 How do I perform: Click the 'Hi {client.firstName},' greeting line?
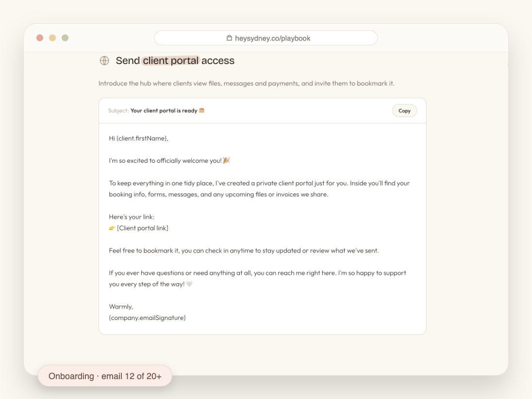[138, 138]
